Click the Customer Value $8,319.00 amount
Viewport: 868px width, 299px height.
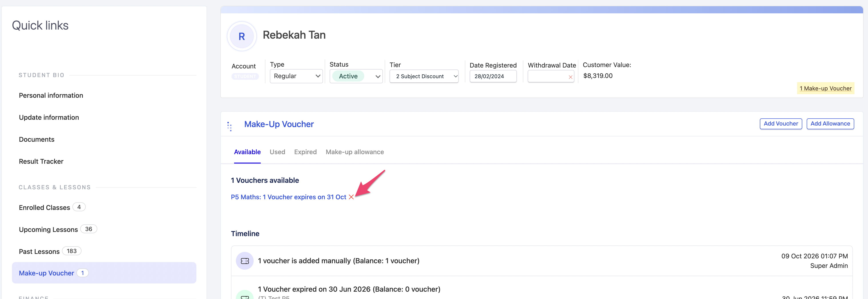coord(598,76)
